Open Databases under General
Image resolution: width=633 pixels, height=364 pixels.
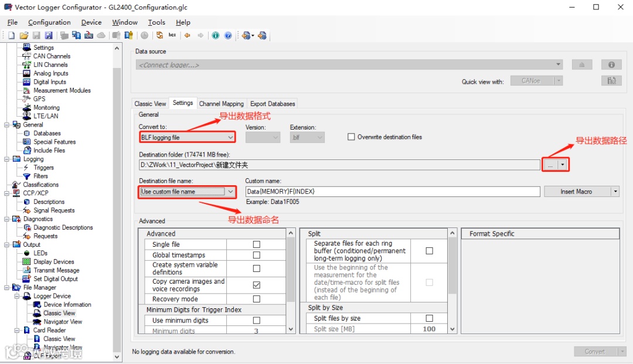47,133
